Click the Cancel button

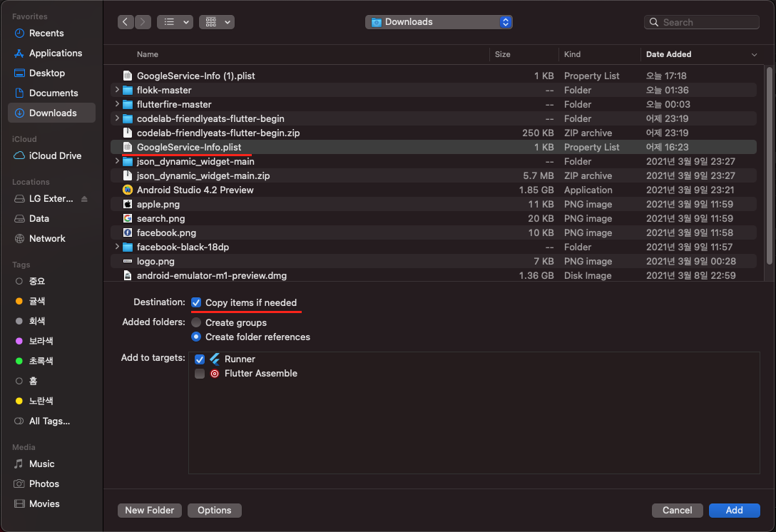point(677,510)
